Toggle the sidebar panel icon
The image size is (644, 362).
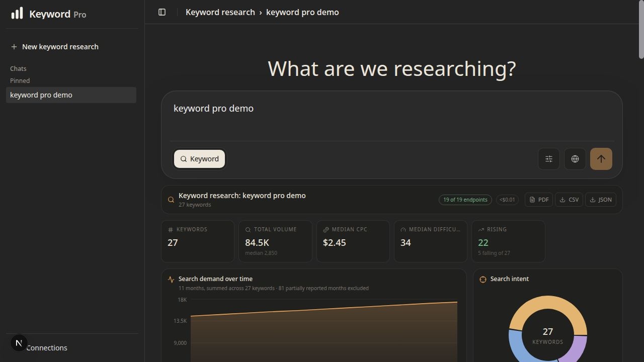[162, 12]
